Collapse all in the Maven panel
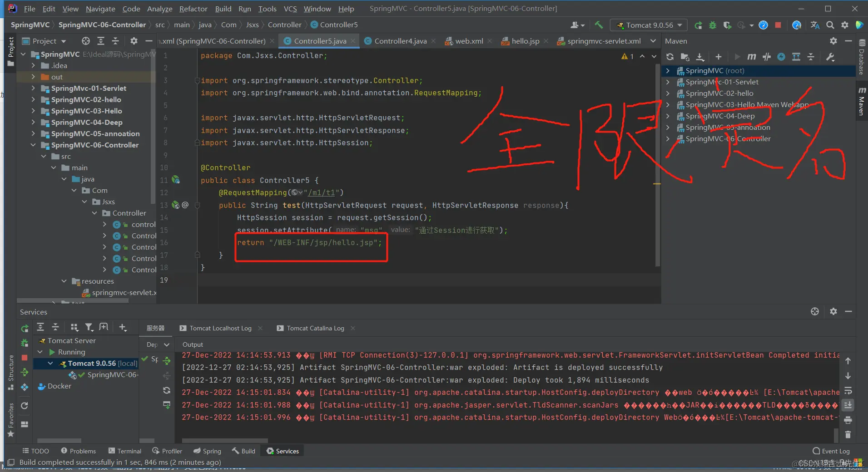This screenshot has height=472, width=868. 811,57
